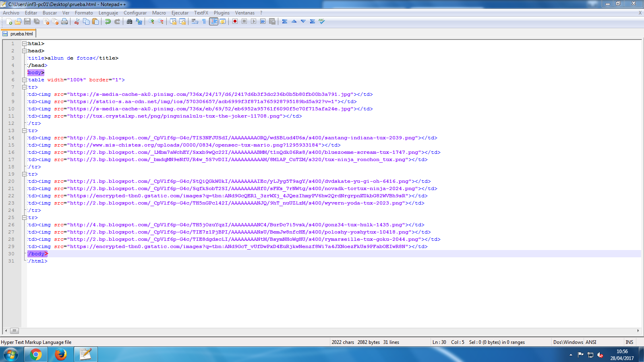Print the document using the printer icon

pos(64,21)
